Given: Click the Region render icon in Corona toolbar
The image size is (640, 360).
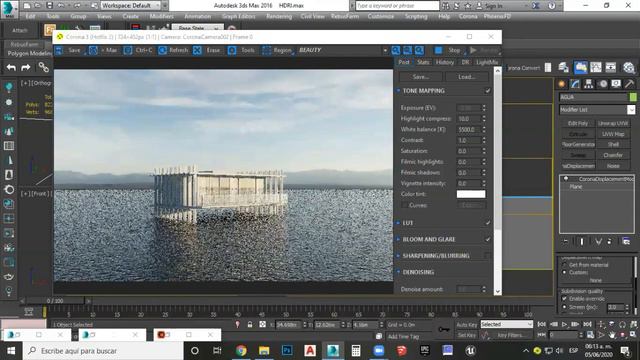Looking at the screenshot, I should click(x=267, y=50).
